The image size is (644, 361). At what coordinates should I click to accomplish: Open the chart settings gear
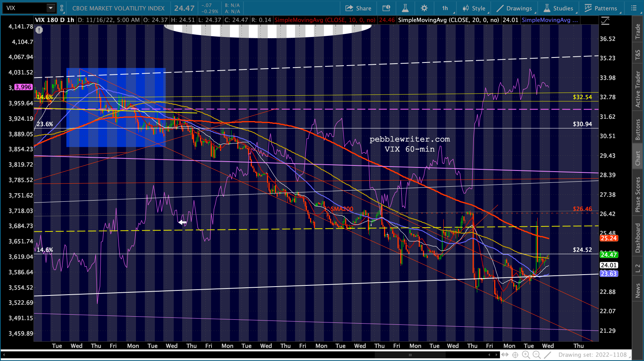click(x=424, y=8)
